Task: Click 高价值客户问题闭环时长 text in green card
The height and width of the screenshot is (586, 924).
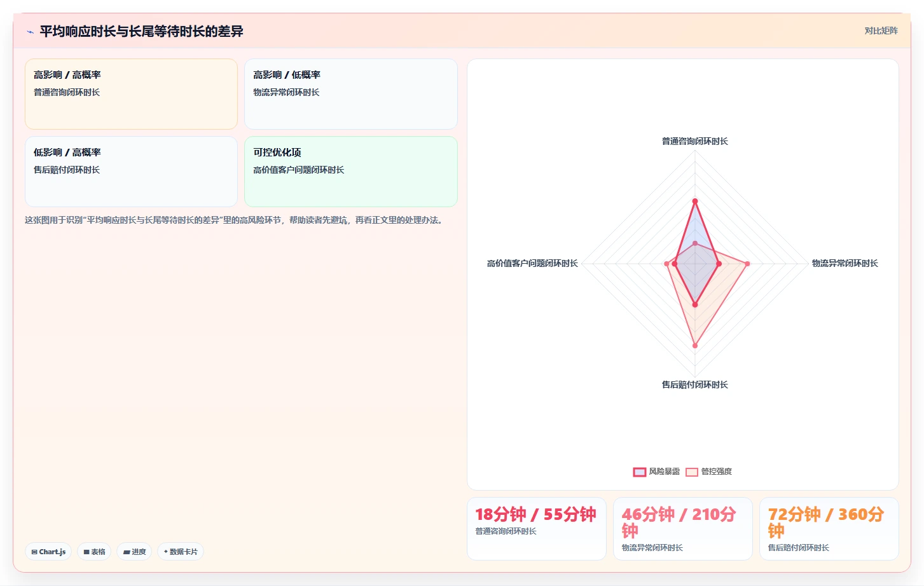Action: point(298,170)
